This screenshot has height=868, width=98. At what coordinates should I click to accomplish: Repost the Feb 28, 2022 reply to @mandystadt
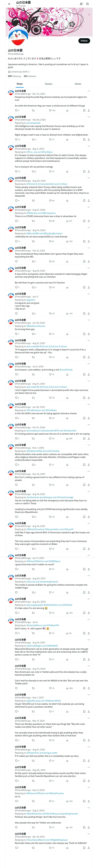click(x=33, y=139)
